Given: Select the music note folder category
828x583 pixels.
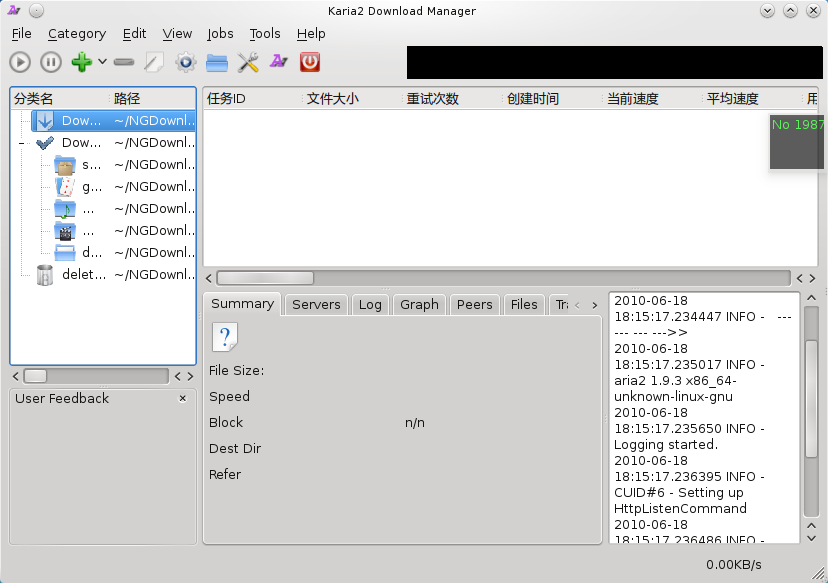Looking at the screenshot, I should 124,209.
